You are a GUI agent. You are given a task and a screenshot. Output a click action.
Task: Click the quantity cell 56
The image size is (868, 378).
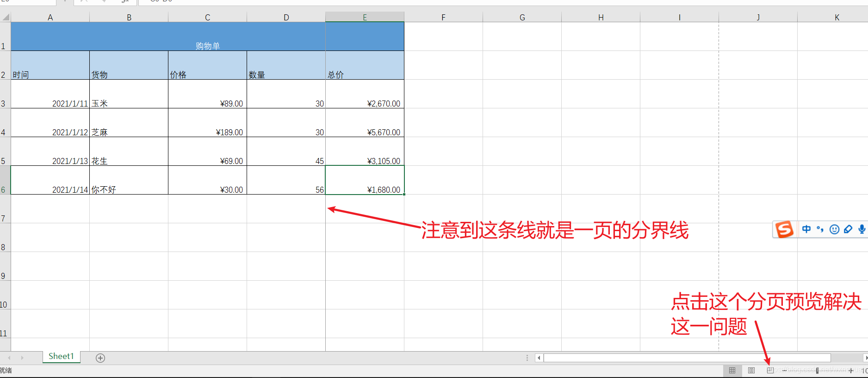(286, 180)
